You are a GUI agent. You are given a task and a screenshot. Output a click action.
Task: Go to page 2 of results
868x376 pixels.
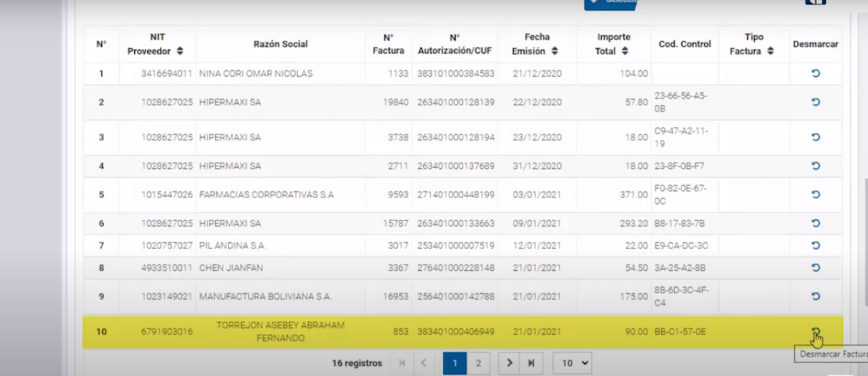click(x=478, y=363)
